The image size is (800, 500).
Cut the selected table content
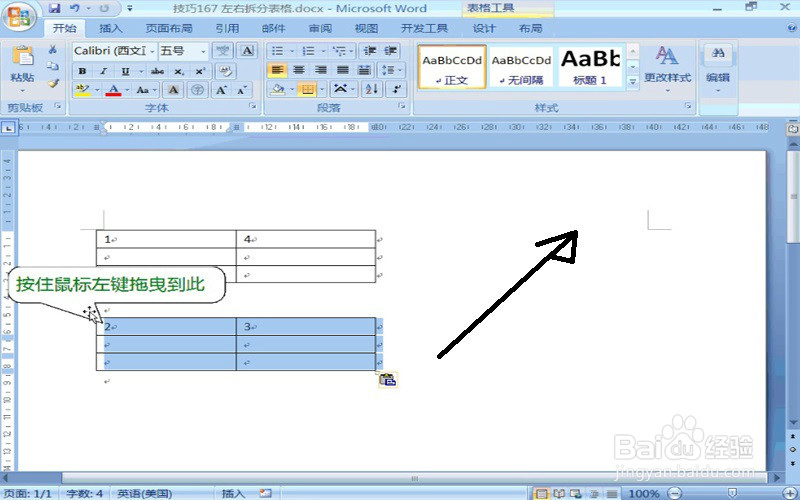pos(52,50)
